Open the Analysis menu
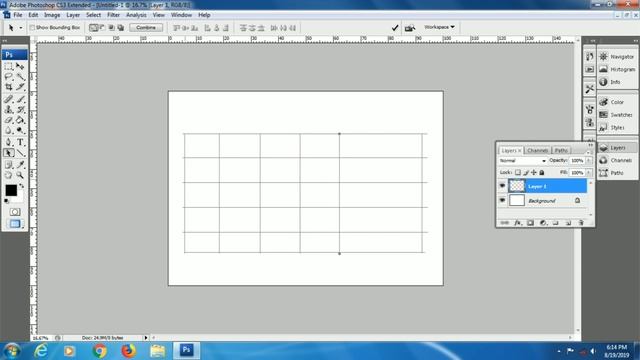Viewport: 640px width, 360px height. pos(136,15)
